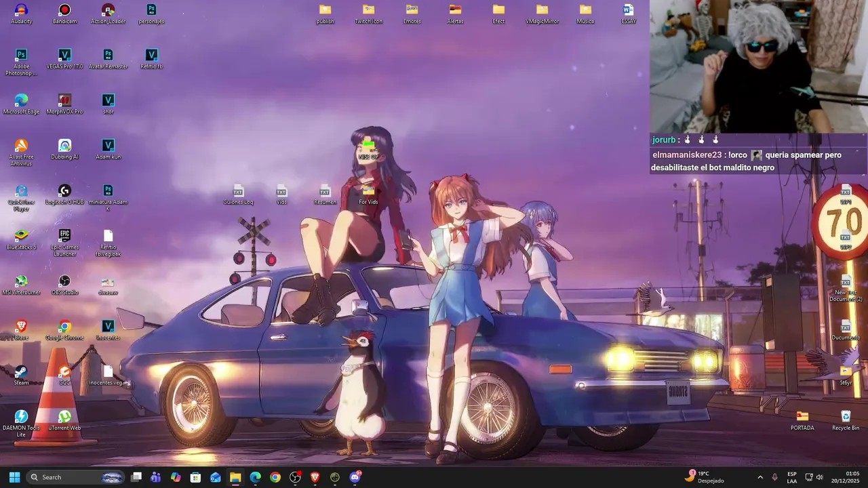This screenshot has width=868, height=488.
Task: Launch Brave browser desktop shortcut
Action: [21, 331]
